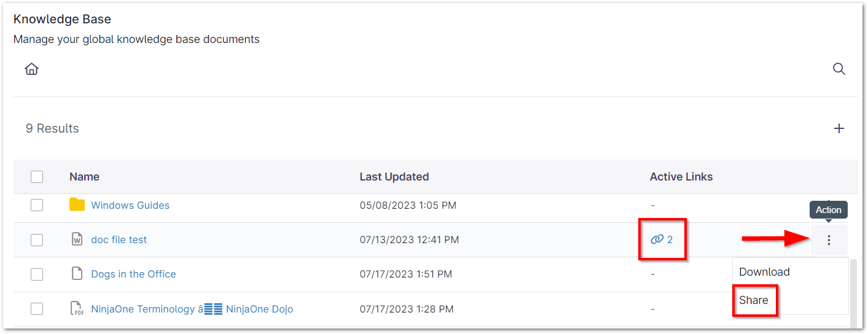Toggle the select-all checkbox in table header
The height and width of the screenshot is (334, 868).
[x=37, y=177]
